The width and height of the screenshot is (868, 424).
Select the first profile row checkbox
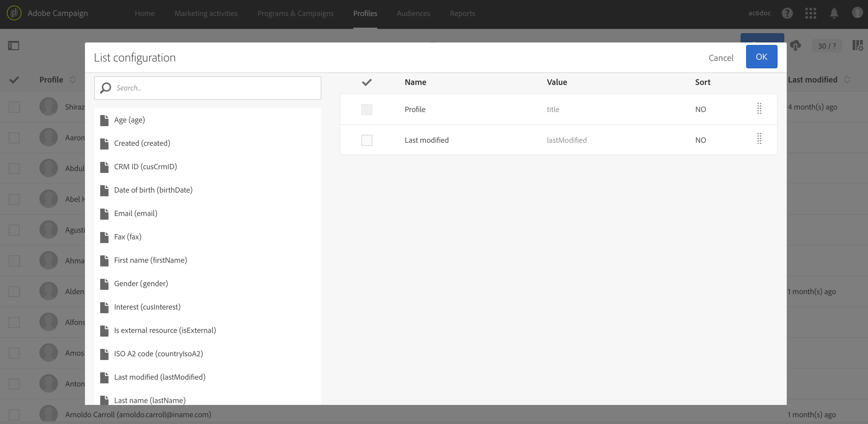[x=14, y=107]
